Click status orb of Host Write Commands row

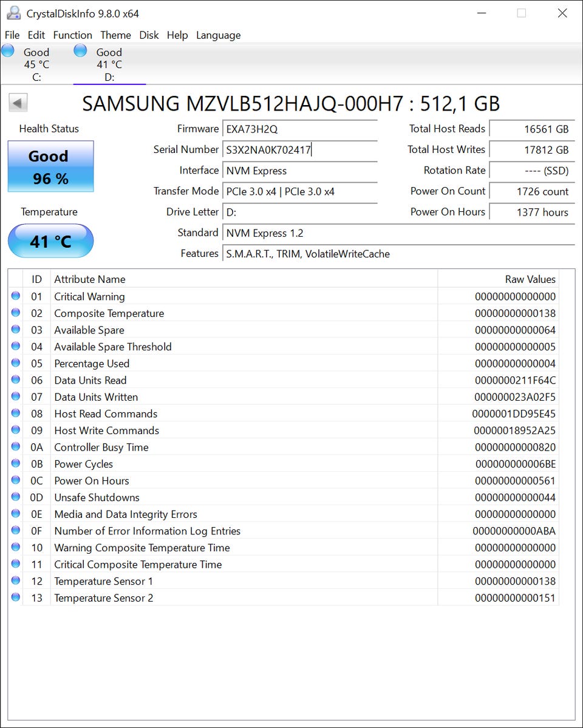[16, 429]
